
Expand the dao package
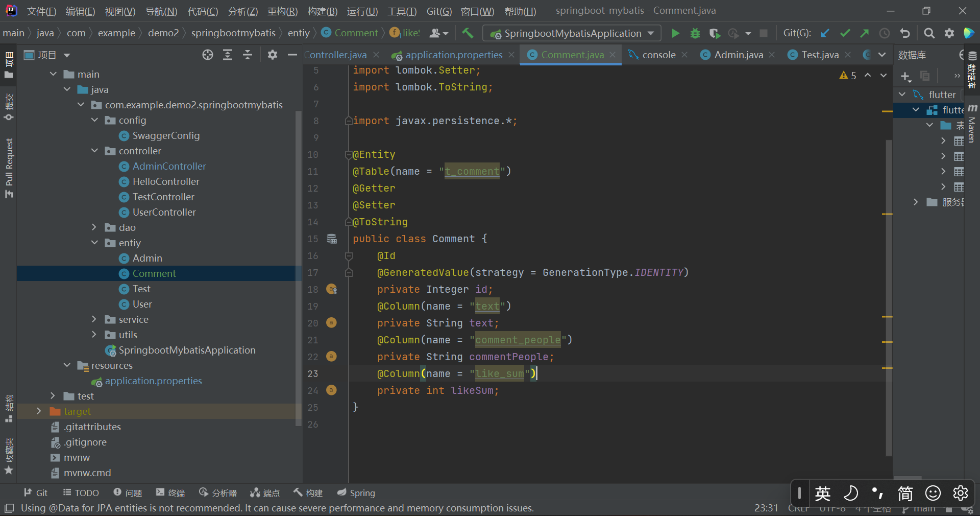click(94, 227)
